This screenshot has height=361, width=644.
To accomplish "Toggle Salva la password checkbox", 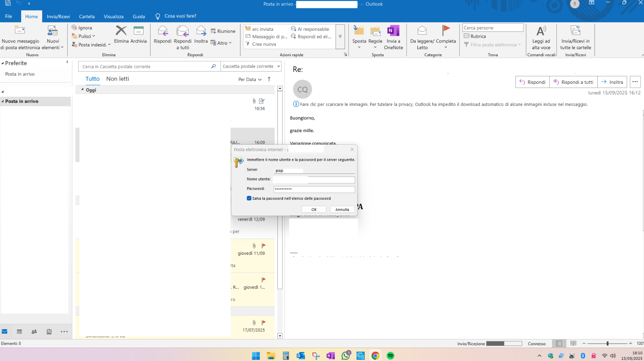I will point(249,198).
